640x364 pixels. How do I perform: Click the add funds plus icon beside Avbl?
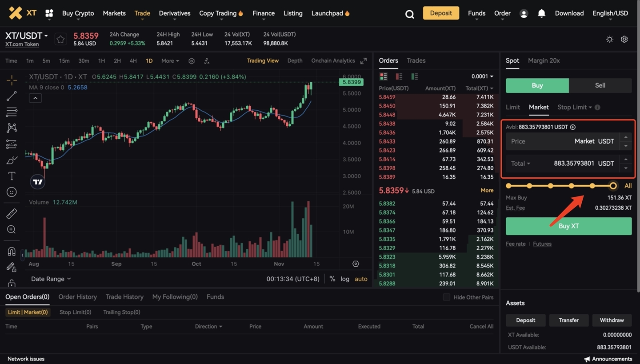(x=573, y=127)
